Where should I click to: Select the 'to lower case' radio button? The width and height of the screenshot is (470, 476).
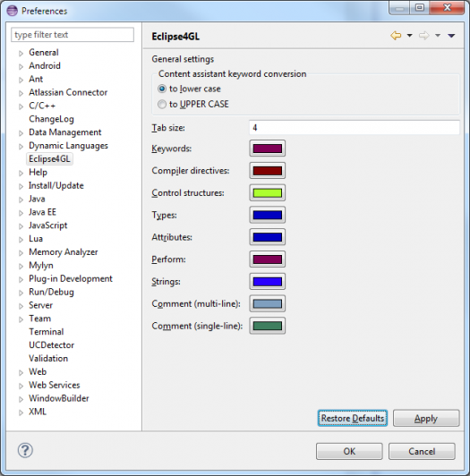click(x=162, y=89)
